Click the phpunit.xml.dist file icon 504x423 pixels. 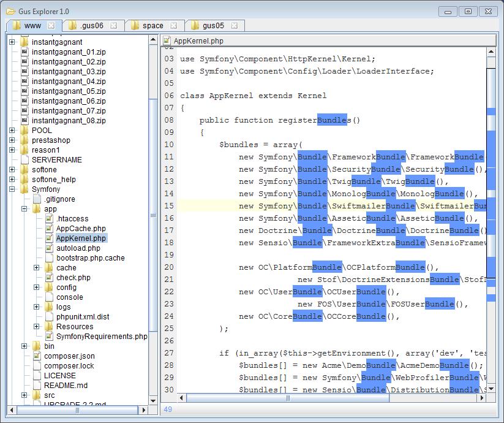tap(49, 317)
